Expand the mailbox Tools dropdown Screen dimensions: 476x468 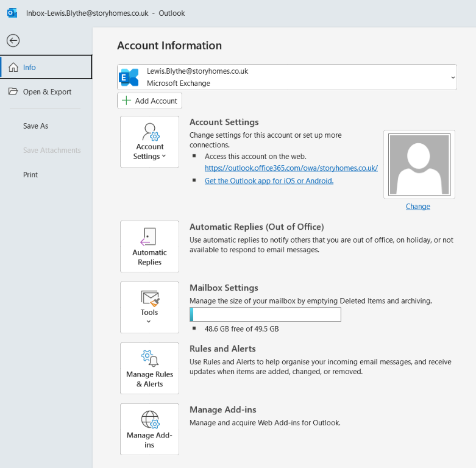pos(150,308)
